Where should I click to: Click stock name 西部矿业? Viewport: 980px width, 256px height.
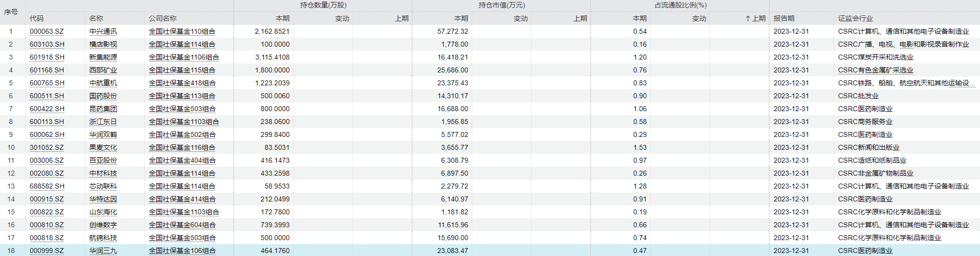click(103, 70)
